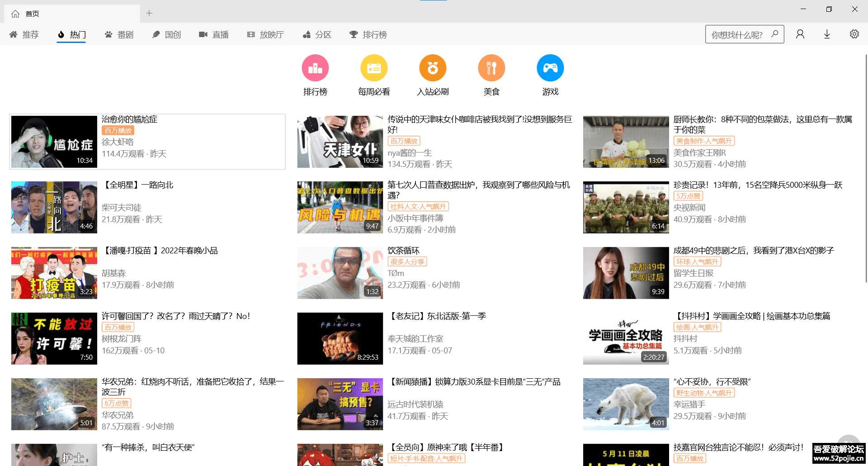This screenshot has width=868, height=466.
Task: Open the 入站必刷 medal icon
Action: [x=433, y=67]
